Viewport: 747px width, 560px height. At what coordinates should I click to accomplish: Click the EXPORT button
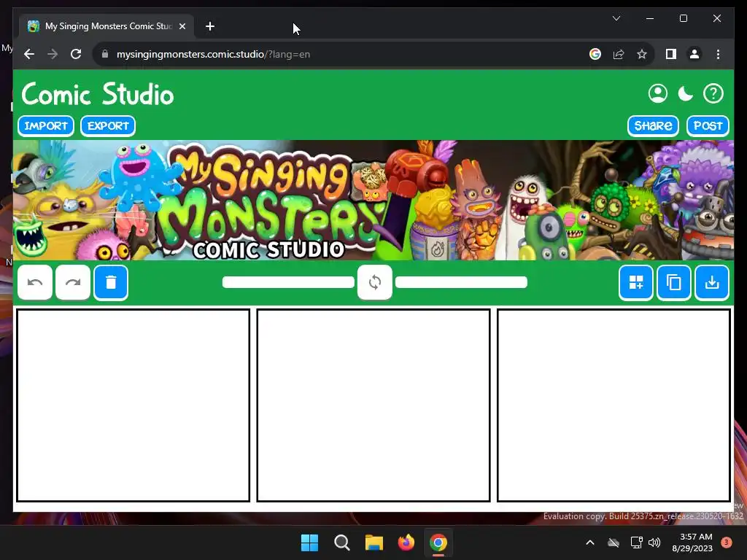(x=108, y=125)
